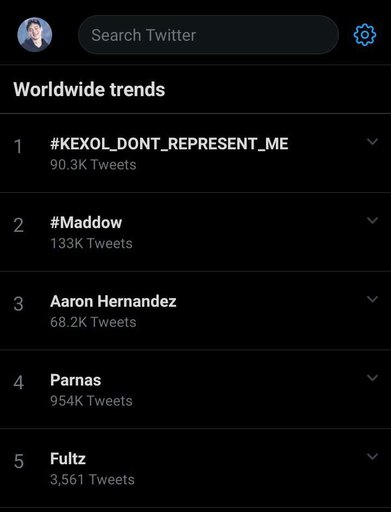391x512 pixels.
Task: Select the Parnas trending topic
Action: (75, 380)
